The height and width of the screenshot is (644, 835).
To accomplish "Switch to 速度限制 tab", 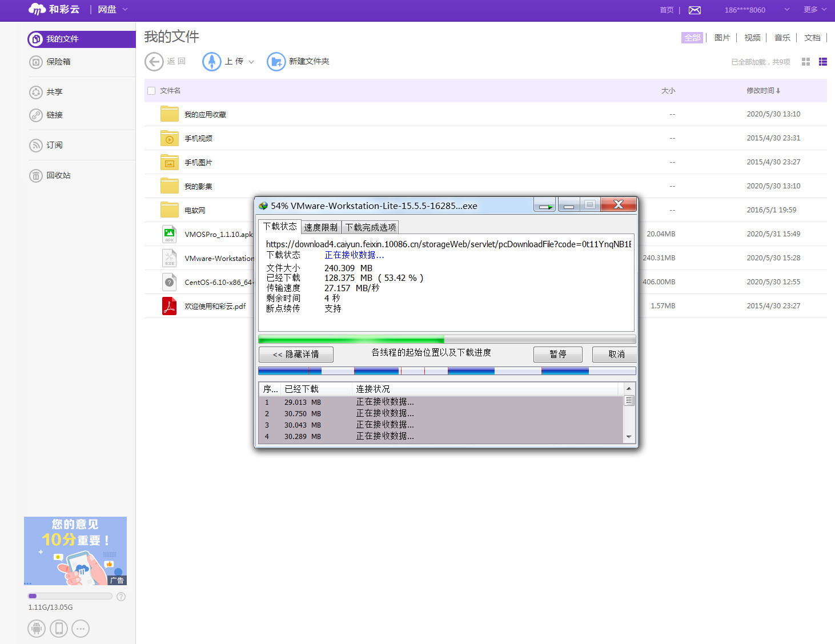I will 321,227.
